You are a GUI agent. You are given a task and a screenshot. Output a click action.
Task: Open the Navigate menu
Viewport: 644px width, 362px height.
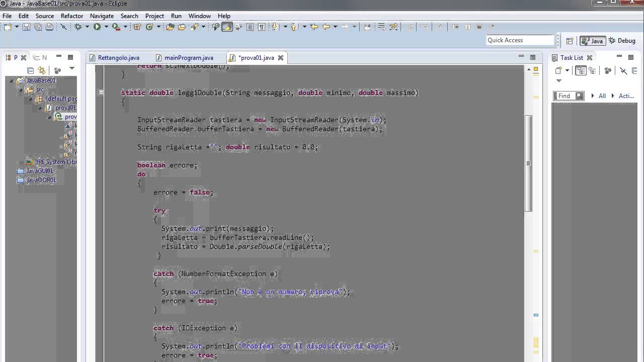coord(102,16)
